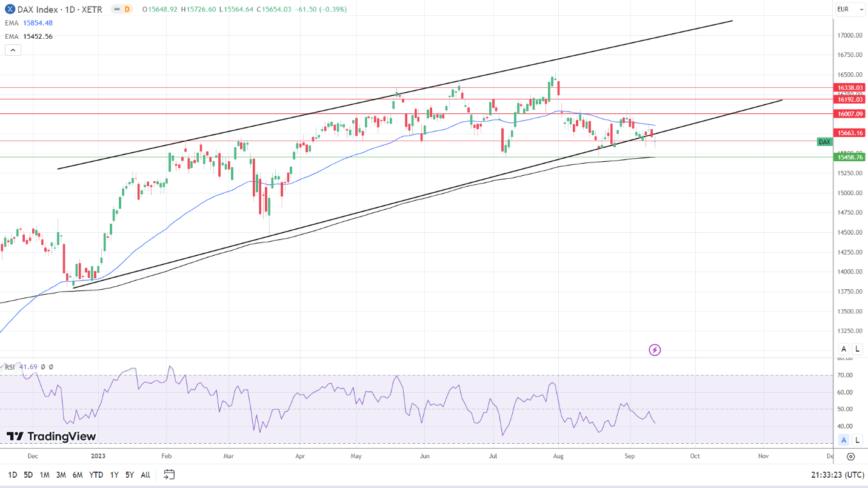Open the go-to-date calendar icon

coord(169,475)
